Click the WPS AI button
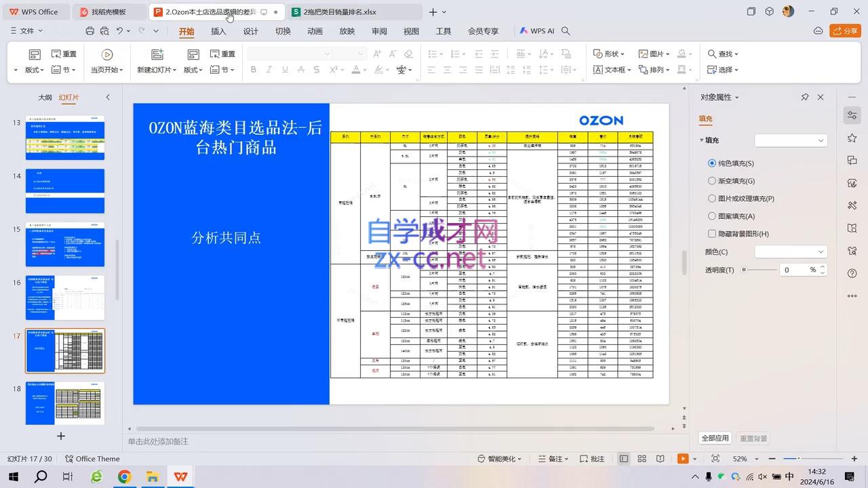Screen dimensions: 868x488 point(536,31)
